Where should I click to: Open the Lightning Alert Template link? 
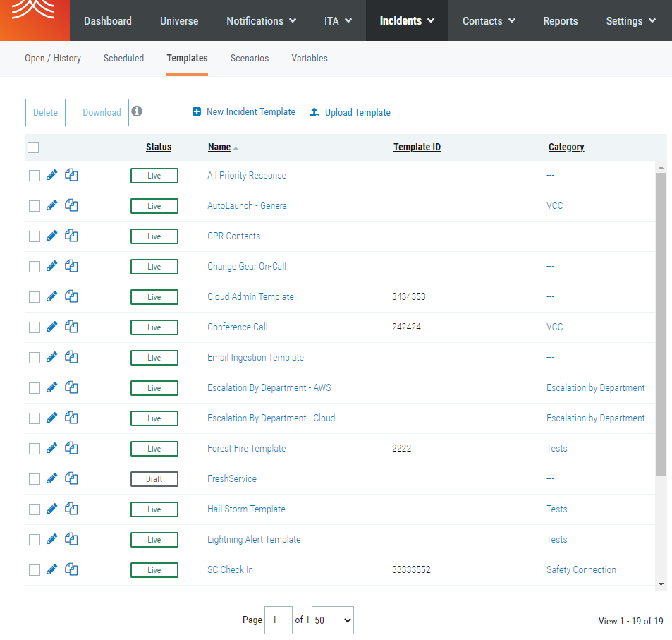254,540
